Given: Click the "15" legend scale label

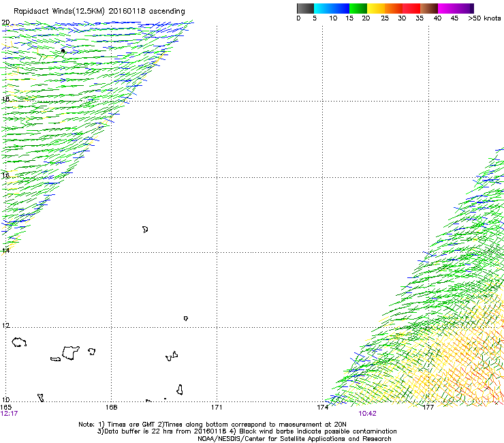Looking at the screenshot, I should pos(349,18).
